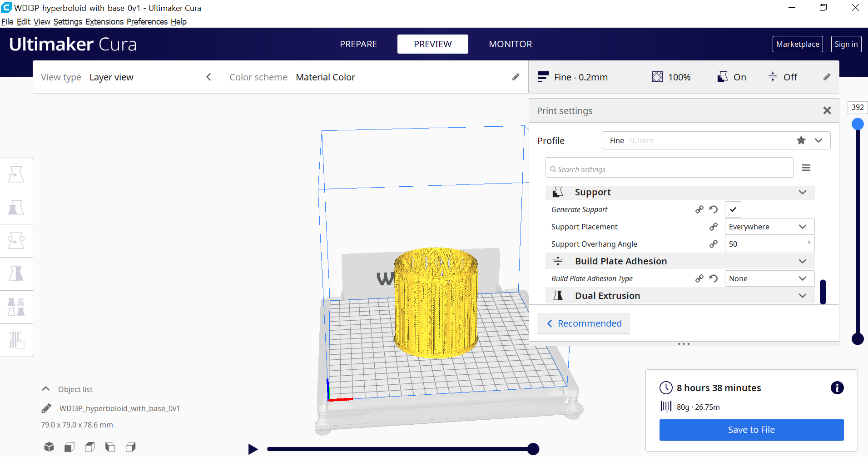868x457 pixels.
Task: Open the Edit menu
Action: pyautogui.click(x=24, y=22)
